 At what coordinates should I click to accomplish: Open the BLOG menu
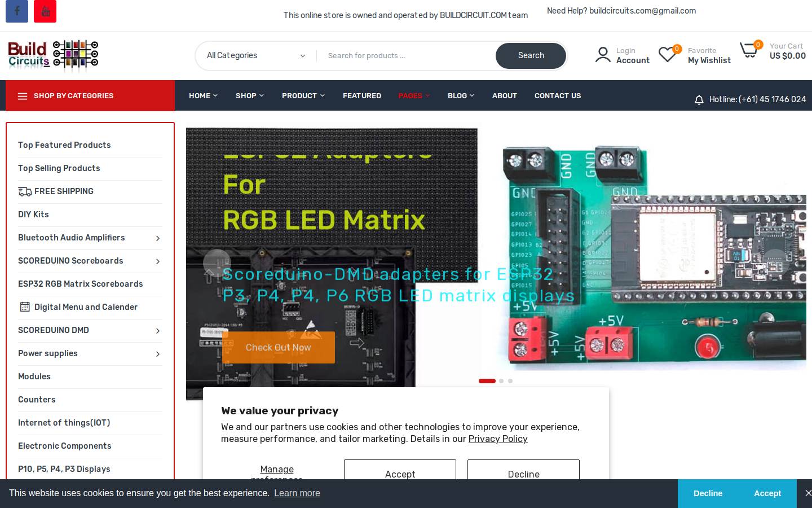(x=461, y=96)
